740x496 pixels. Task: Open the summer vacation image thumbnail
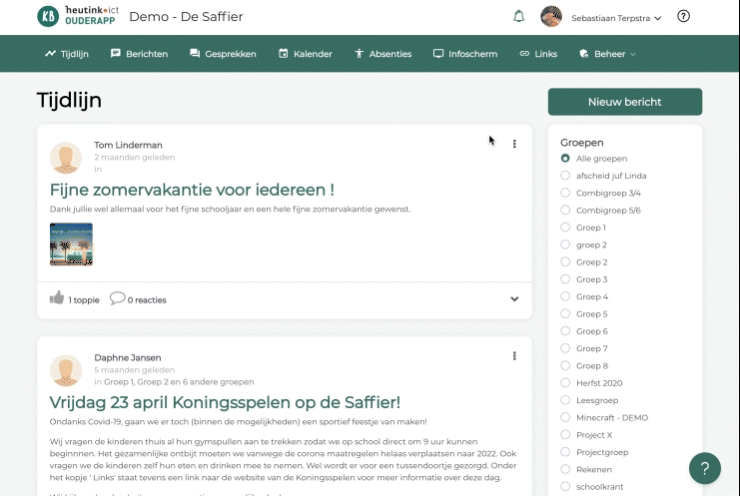tap(71, 243)
